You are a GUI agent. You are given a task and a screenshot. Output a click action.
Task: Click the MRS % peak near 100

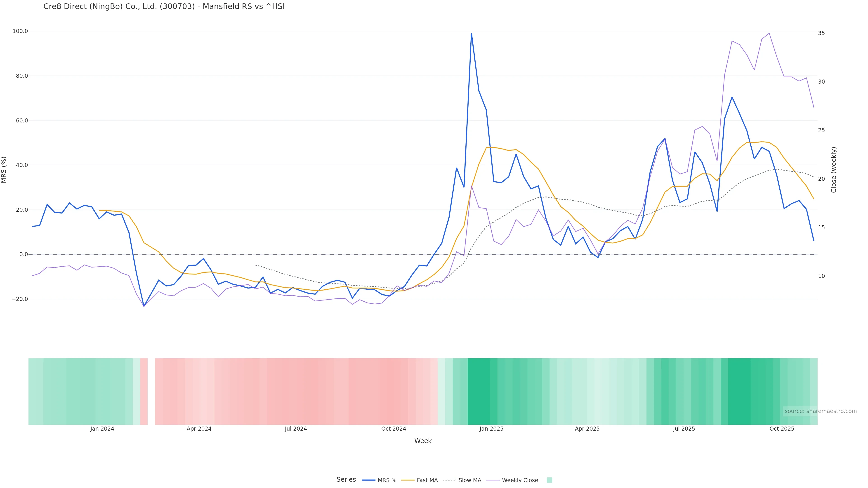[x=471, y=34]
